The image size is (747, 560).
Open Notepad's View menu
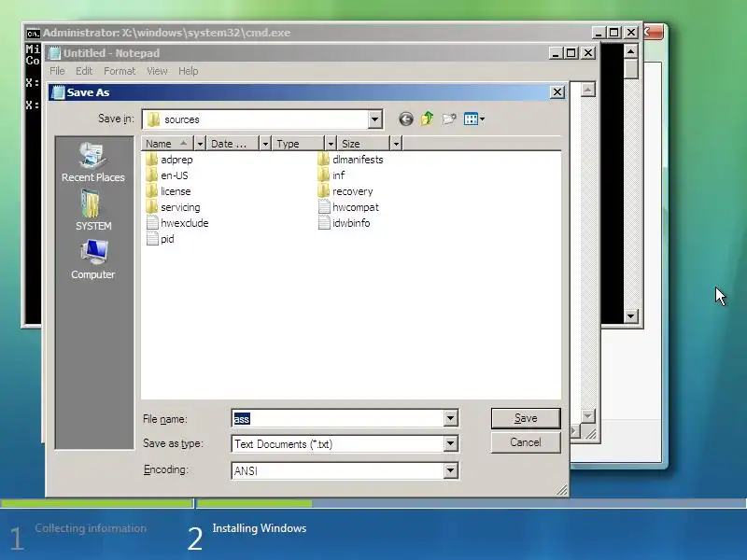157,71
